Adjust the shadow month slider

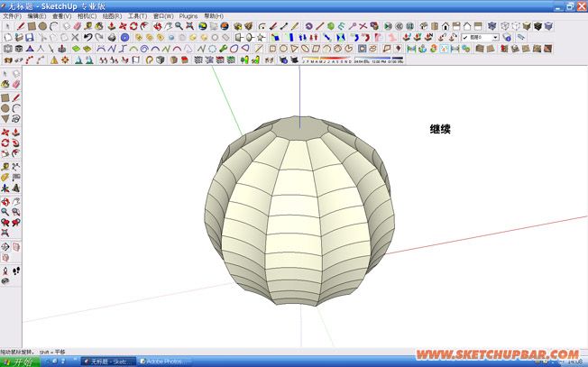327,60
